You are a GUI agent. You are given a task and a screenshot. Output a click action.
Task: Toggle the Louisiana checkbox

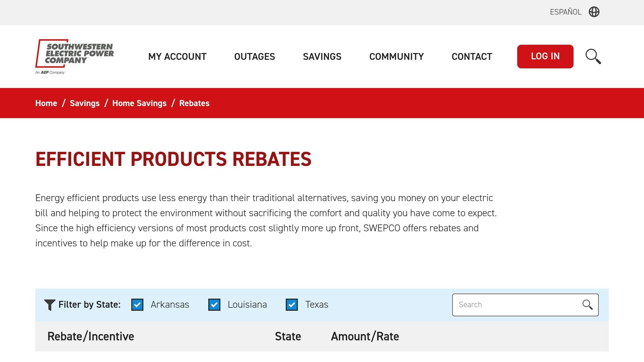[214, 304]
